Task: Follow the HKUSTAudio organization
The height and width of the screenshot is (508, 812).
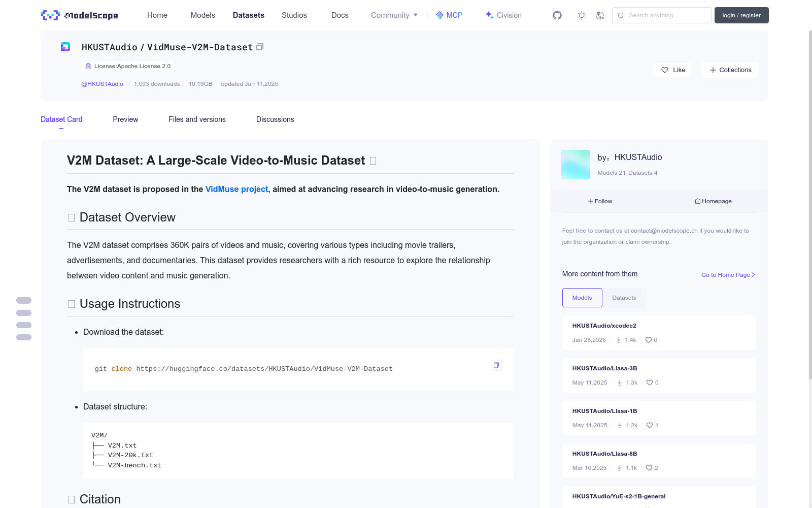Action: [600, 201]
